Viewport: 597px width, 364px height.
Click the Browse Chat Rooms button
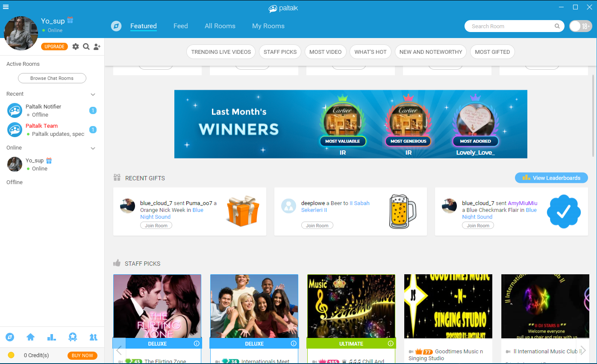52,78
